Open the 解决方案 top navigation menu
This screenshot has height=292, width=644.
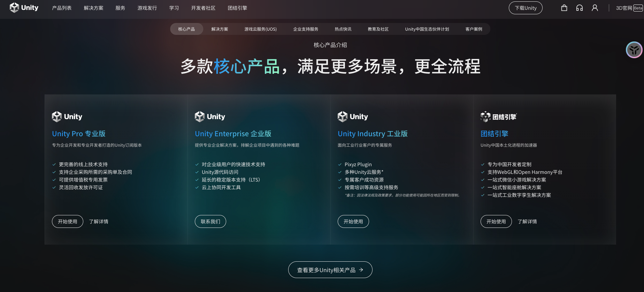point(93,8)
